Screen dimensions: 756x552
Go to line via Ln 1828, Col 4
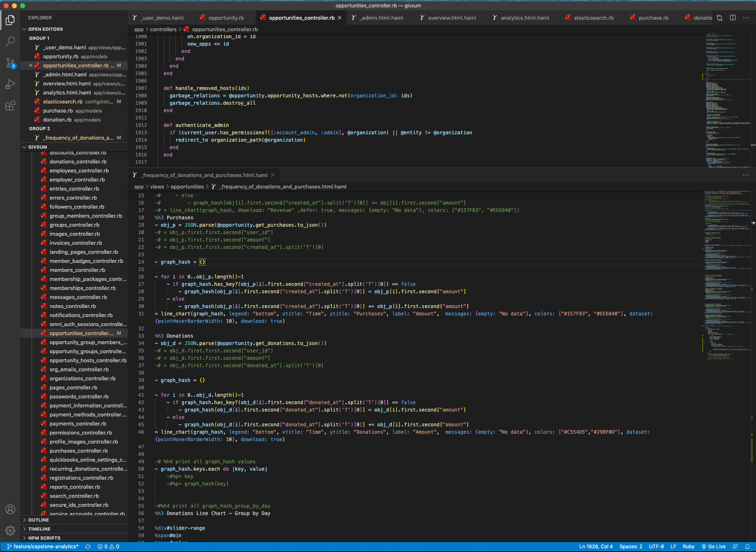click(596, 547)
